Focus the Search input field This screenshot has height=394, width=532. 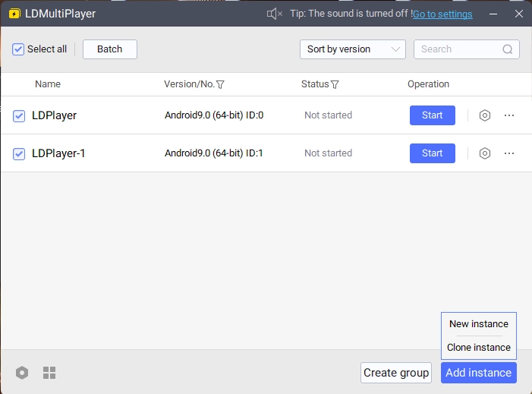(x=466, y=49)
